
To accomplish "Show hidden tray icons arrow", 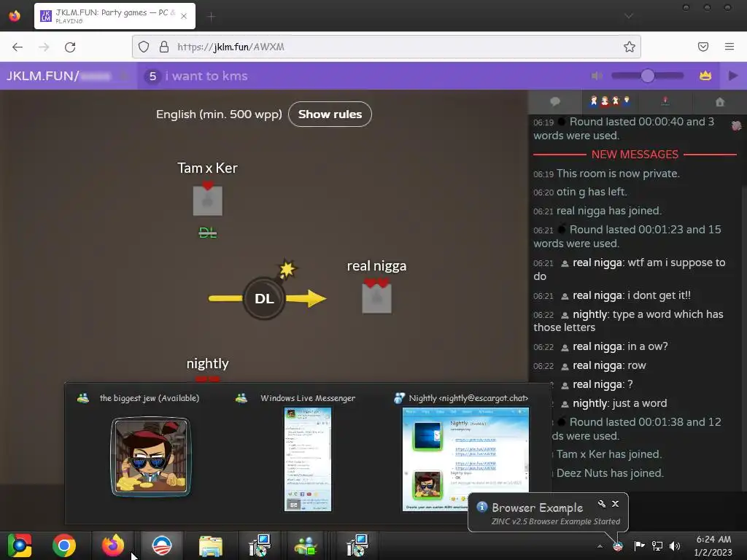I will point(600,546).
